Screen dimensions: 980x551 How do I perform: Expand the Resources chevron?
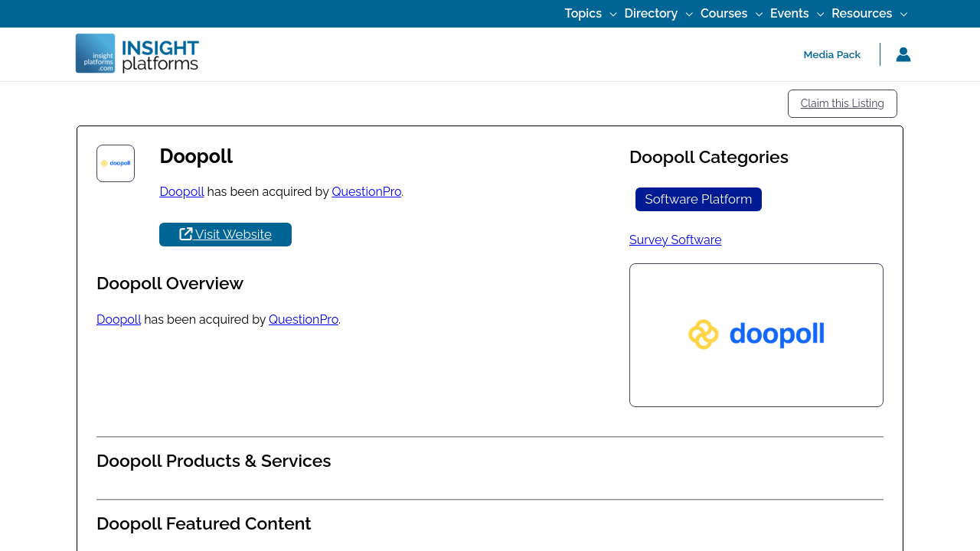click(903, 15)
